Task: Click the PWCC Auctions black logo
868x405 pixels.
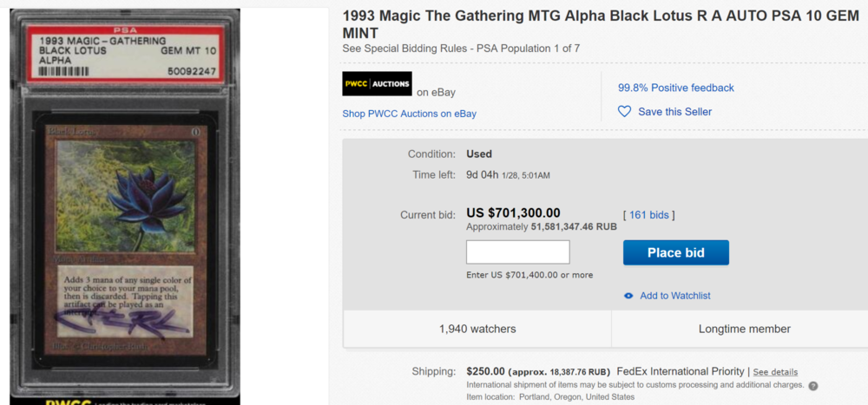Action: tap(377, 83)
